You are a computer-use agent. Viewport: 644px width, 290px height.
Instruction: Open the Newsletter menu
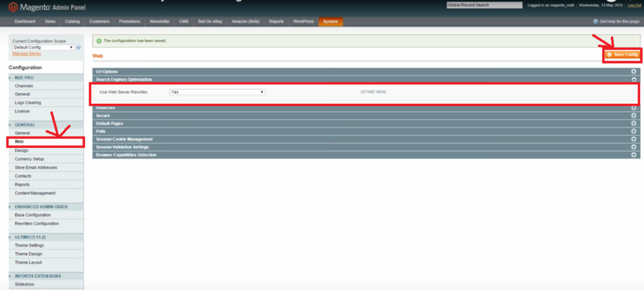tap(160, 21)
